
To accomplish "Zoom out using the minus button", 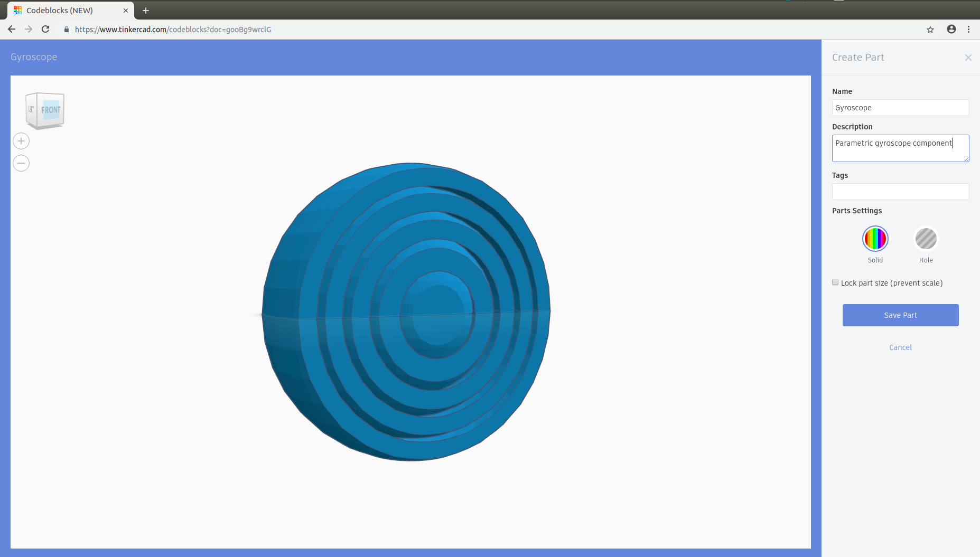I will (x=21, y=163).
